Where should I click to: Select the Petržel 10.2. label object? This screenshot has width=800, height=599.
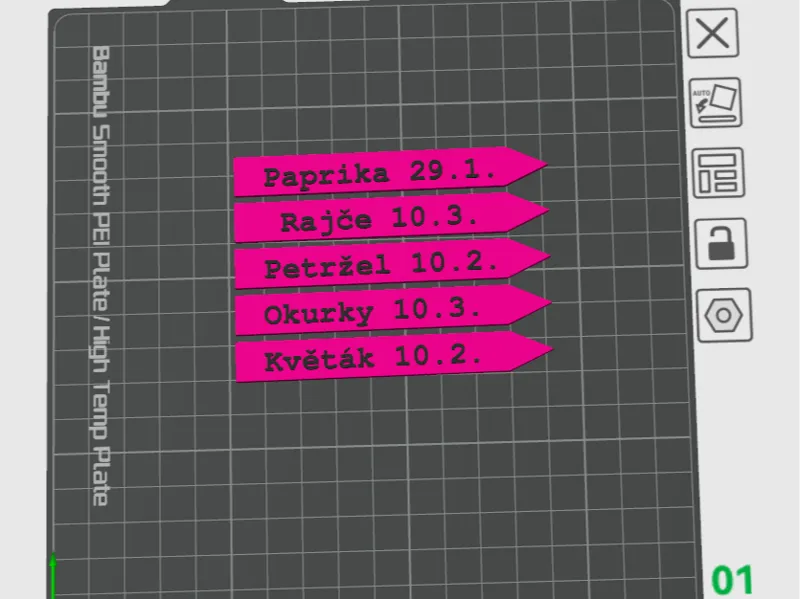click(392, 264)
